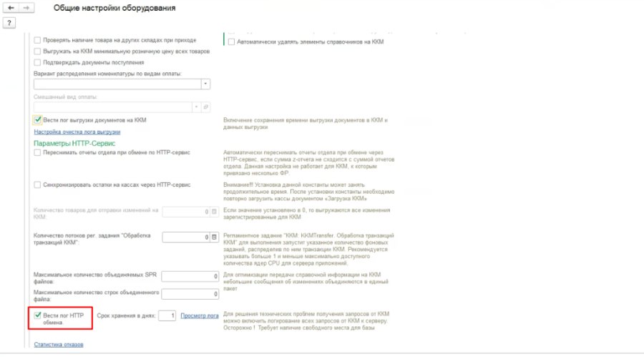Image resolution: width=644 pixels, height=357 pixels.
Task: Enable Проверять наличие товара на других складах
Action: 37,40
